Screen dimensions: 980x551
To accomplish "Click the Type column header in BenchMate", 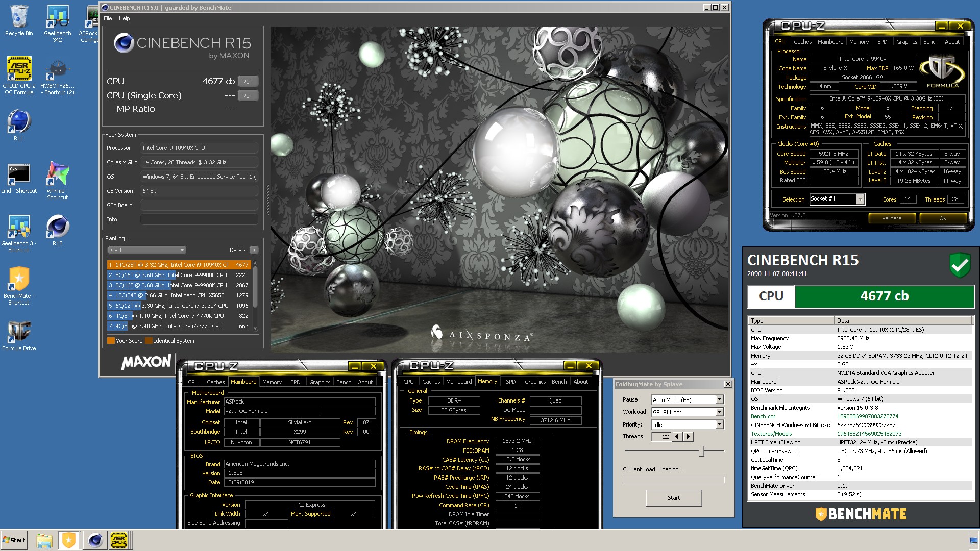I will (791, 321).
